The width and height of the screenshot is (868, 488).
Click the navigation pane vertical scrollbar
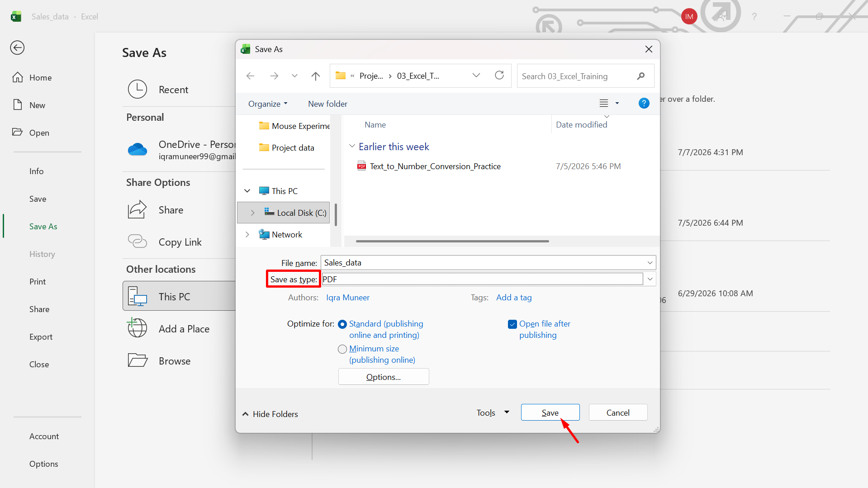tap(335, 214)
